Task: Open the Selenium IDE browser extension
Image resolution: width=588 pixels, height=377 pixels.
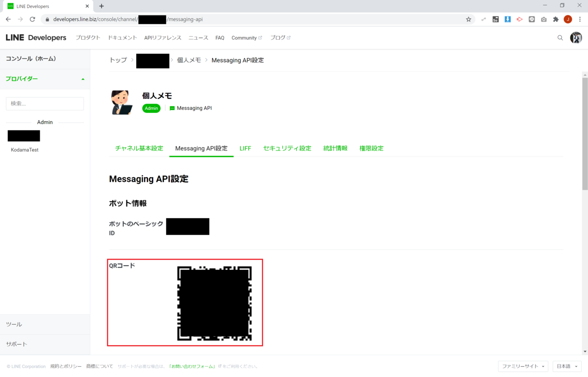Action: [495, 19]
